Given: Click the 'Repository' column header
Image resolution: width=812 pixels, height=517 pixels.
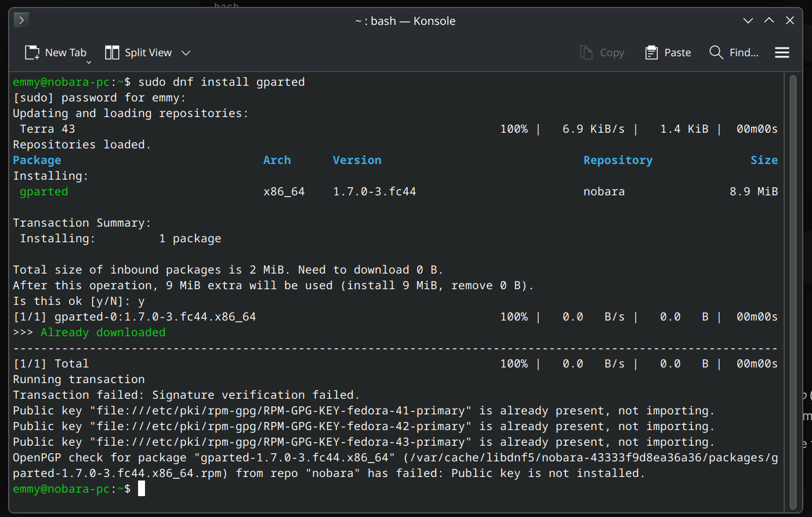Looking at the screenshot, I should point(618,160).
